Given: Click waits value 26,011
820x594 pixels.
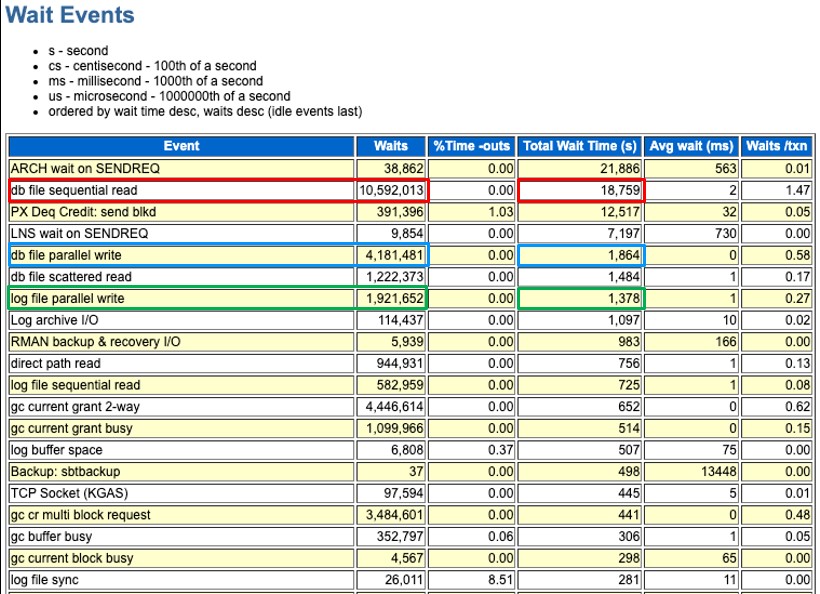Looking at the screenshot, I should [x=403, y=579].
